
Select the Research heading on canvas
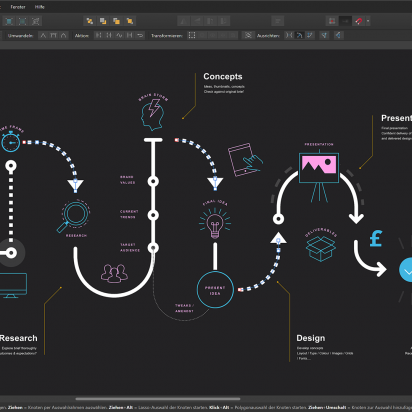(19, 338)
